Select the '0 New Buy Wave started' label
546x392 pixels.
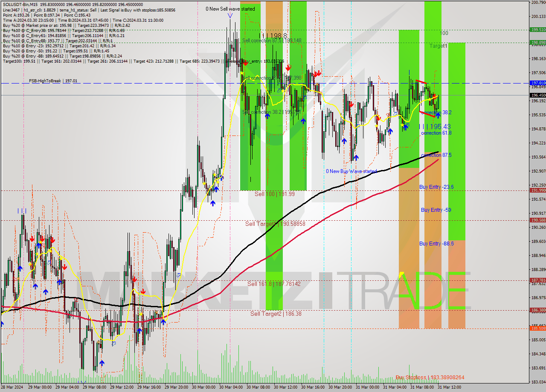pos(351,171)
